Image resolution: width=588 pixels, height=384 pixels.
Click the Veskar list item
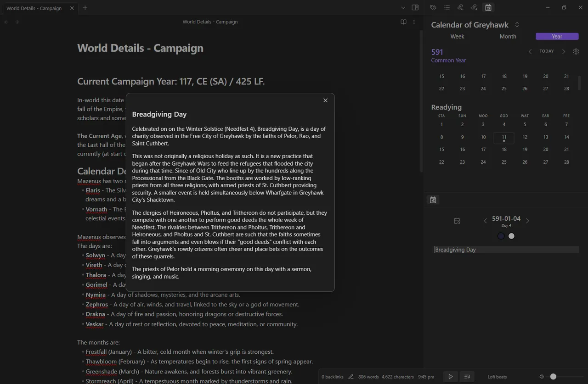click(x=192, y=324)
